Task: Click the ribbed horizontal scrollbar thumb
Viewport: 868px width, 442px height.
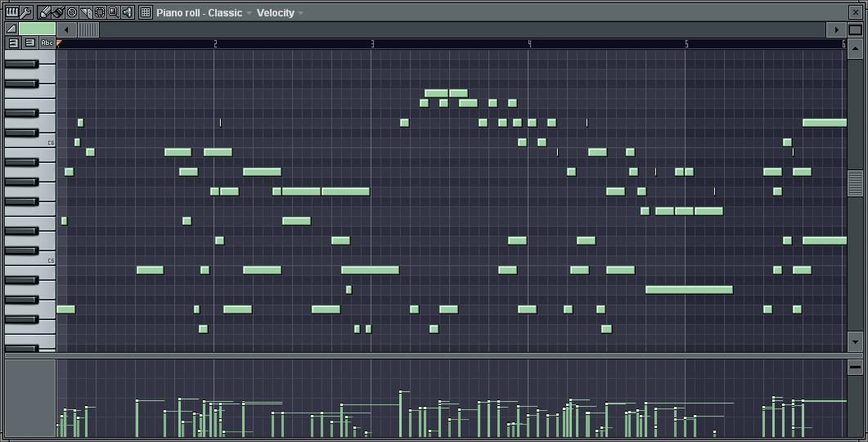Action: pyautogui.click(x=88, y=29)
